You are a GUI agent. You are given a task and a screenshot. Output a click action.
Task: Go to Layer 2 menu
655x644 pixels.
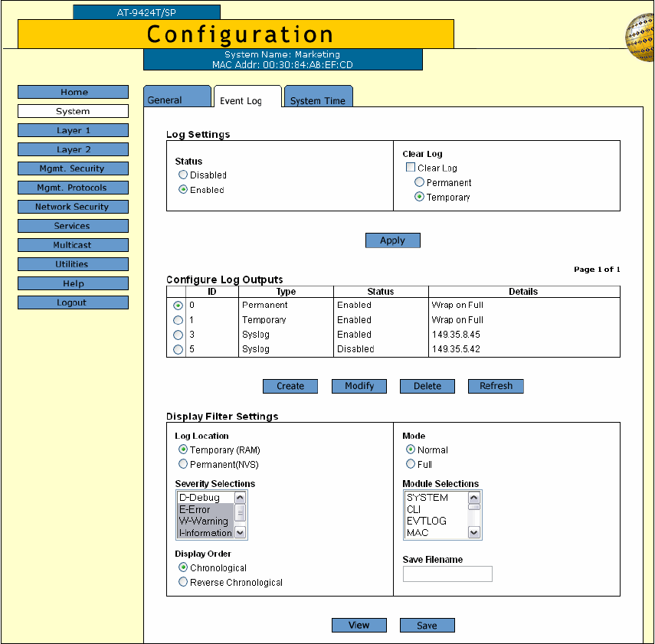coord(73,149)
